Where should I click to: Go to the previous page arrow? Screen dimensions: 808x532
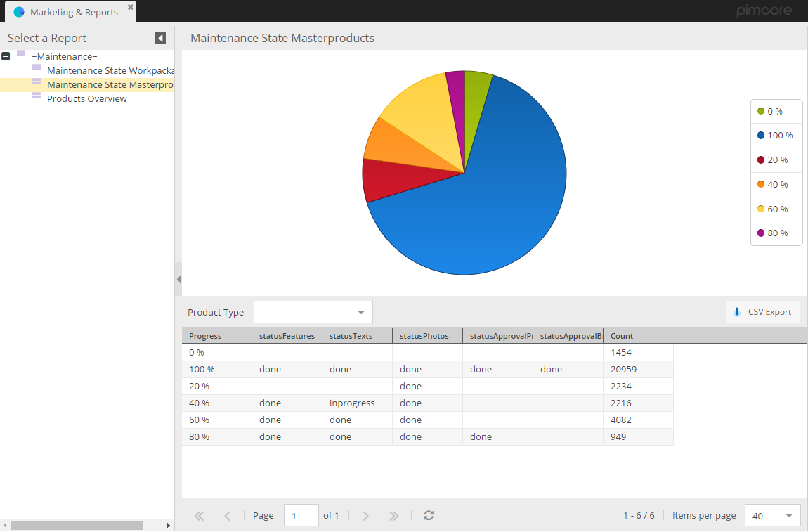coord(227,515)
